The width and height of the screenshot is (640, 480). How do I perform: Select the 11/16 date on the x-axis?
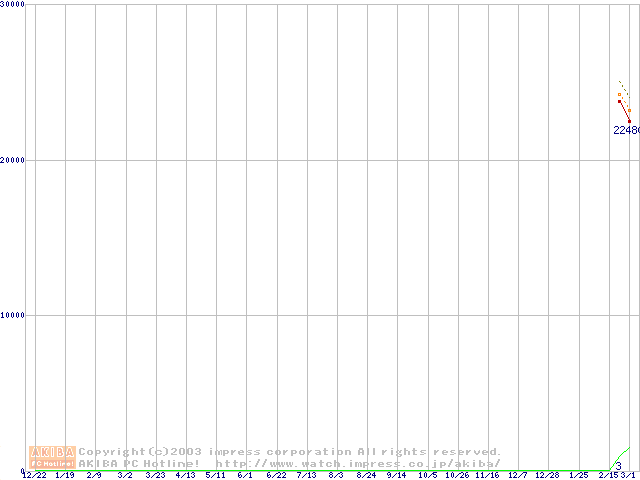coord(487,476)
